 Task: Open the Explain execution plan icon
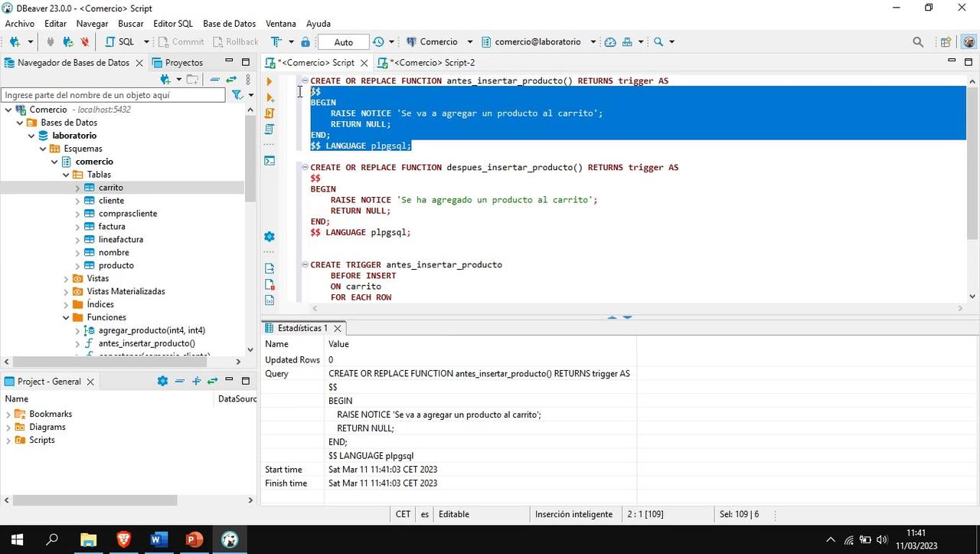[269, 129]
